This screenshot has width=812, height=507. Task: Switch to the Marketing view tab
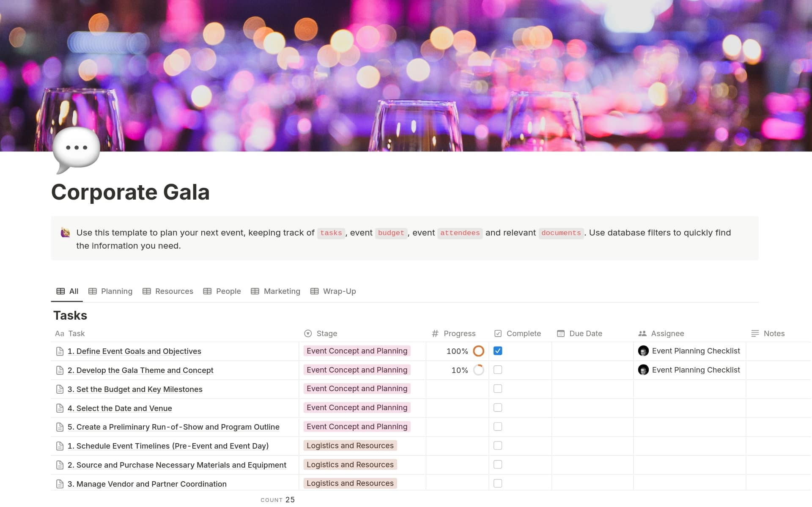282,291
